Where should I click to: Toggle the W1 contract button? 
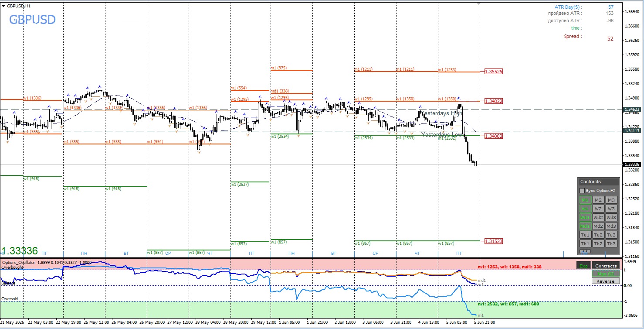585,209
